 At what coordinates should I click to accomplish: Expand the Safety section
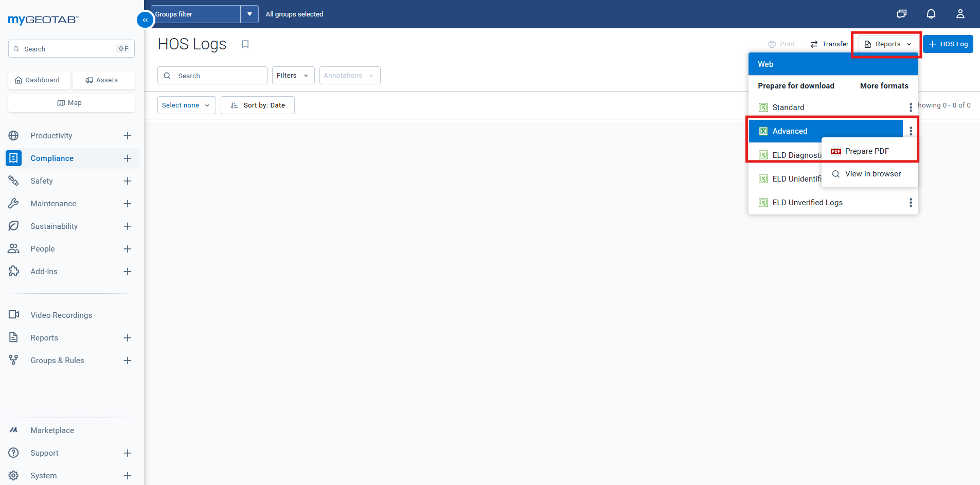coord(128,181)
